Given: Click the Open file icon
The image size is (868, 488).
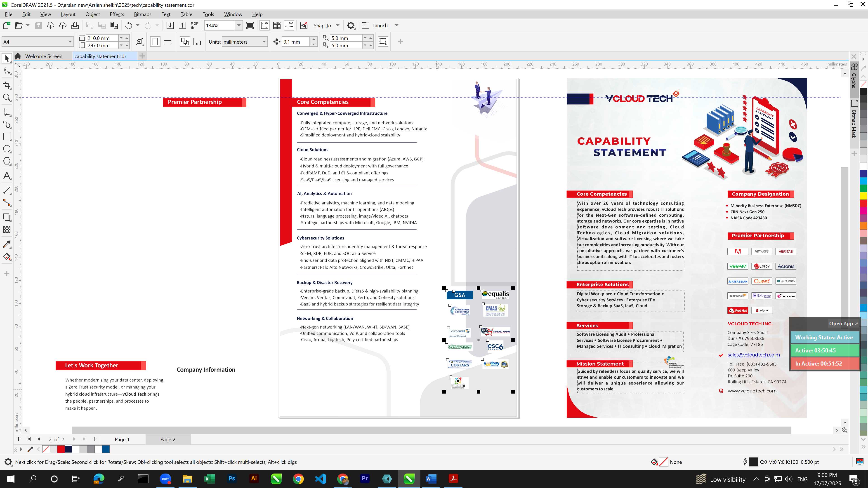Looking at the screenshot, I should pos(19,25).
